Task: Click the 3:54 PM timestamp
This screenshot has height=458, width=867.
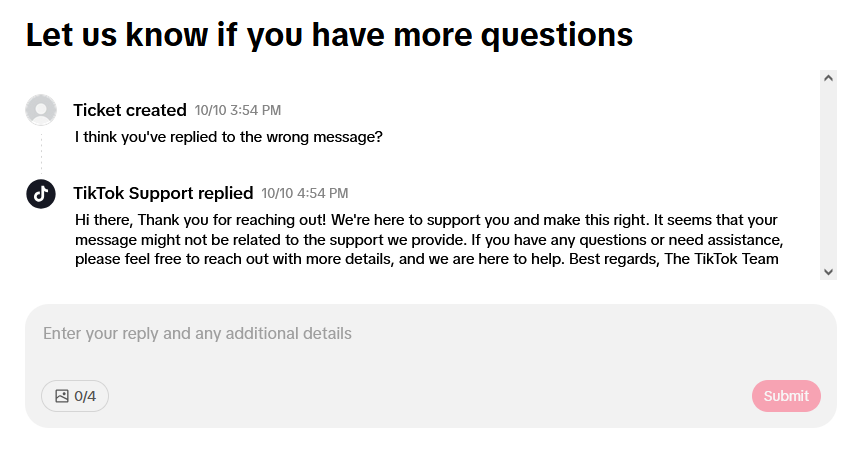Action: (238, 110)
